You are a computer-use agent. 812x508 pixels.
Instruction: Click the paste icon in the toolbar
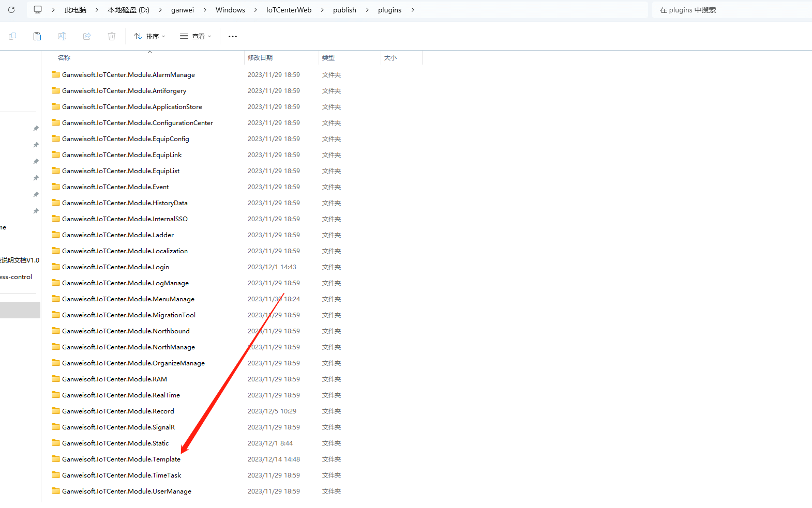pyautogui.click(x=37, y=36)
